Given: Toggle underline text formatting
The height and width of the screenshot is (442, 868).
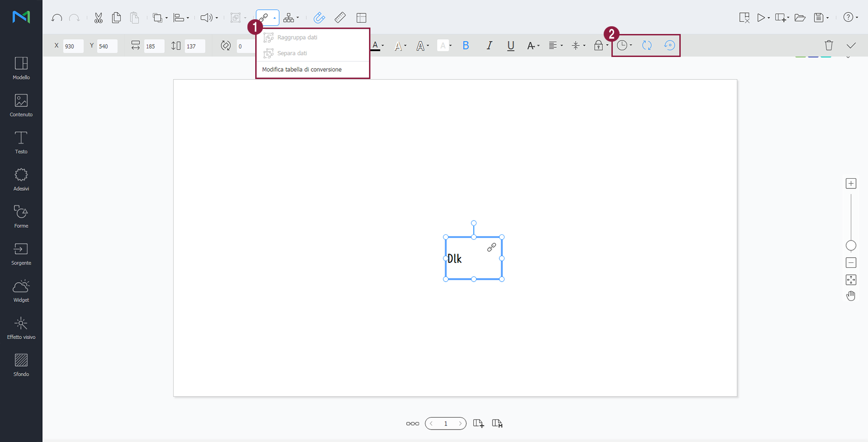Looking at the screenshot, I should [x=510, y=45].
